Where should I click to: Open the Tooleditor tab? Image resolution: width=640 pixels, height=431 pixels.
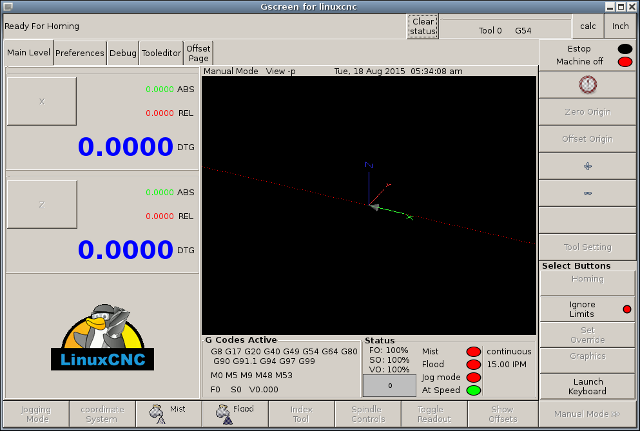(161, 53)
